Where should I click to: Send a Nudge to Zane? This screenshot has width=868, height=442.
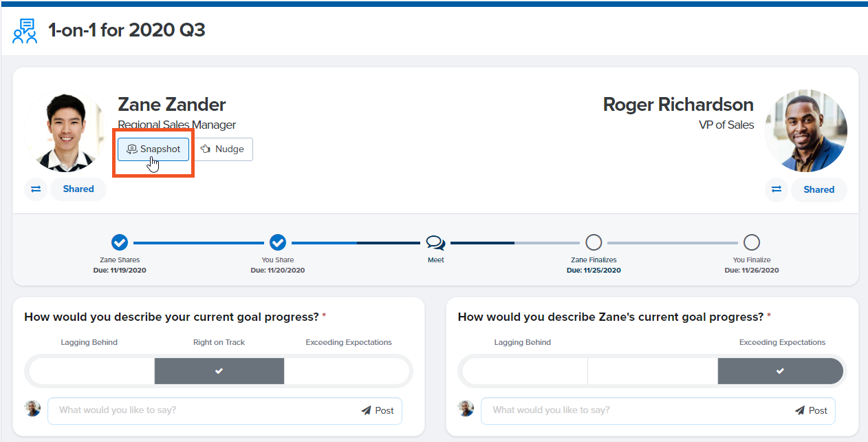click(222, 149)
